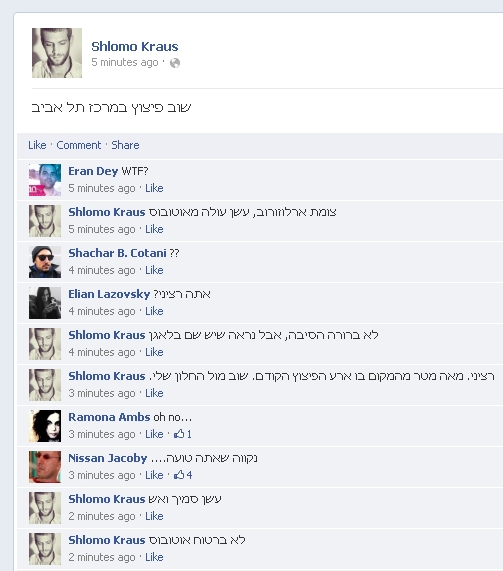This screenshot has width=503, height=571.
Task: Open Ramona Ambs' avatar
Action: tap(45, 426)
